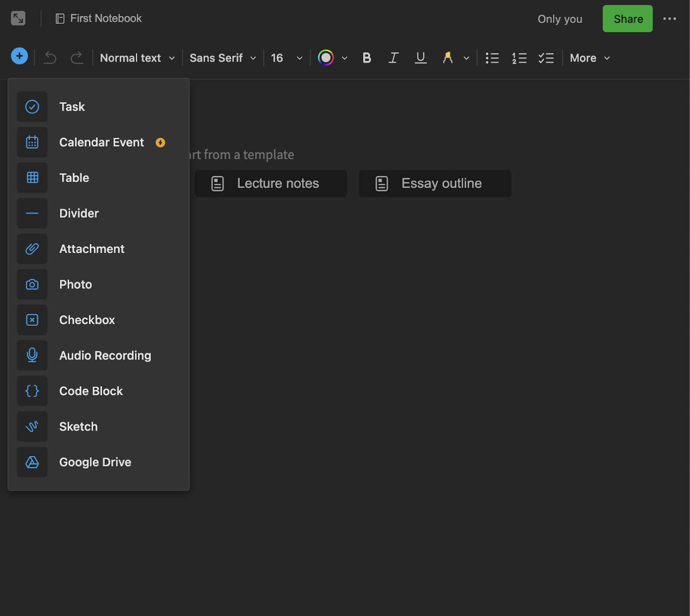Click the Attachment paperclip icon
690x616 pixels.
click(32, 249)
